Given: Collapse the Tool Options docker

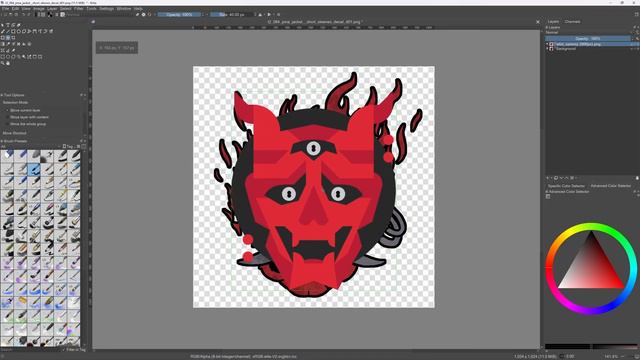Looking at the screenshot, I should pyautogui.click(x=2, y=95).
